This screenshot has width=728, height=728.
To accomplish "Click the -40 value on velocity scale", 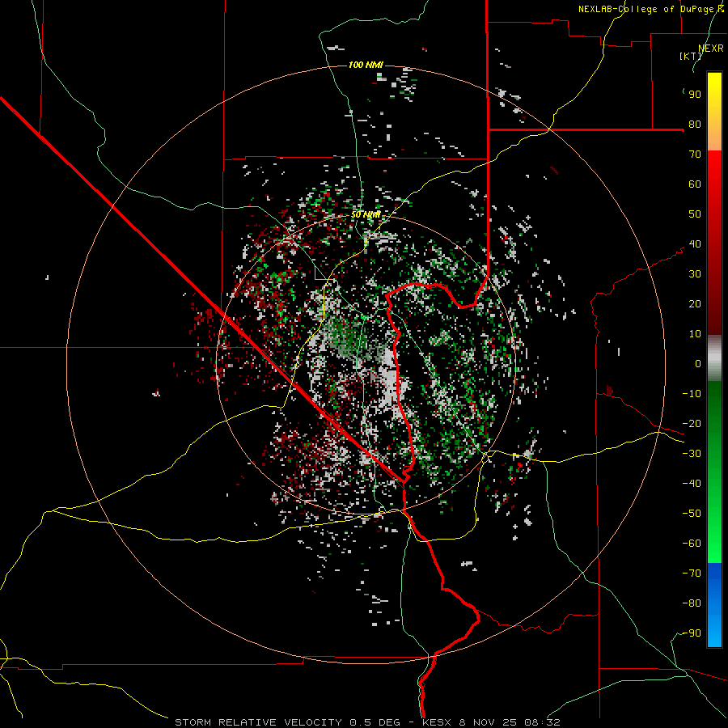I will coord(692,484).
